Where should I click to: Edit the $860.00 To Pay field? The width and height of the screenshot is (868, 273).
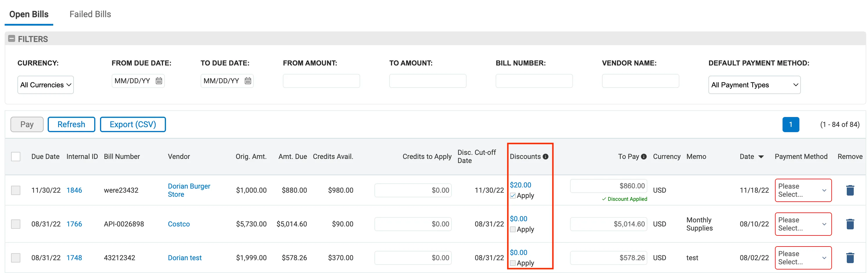(608, 186)
